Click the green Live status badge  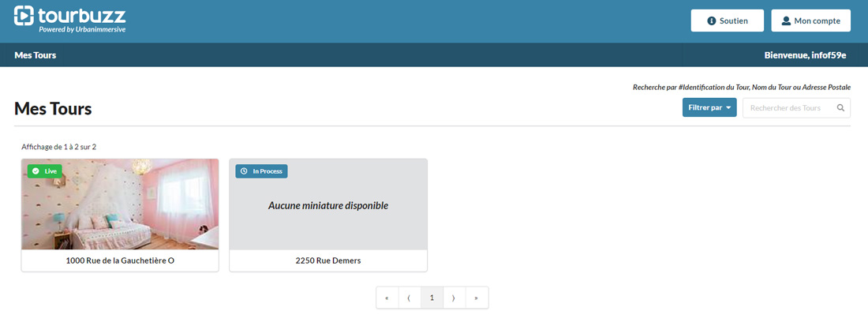click(45, 171)
